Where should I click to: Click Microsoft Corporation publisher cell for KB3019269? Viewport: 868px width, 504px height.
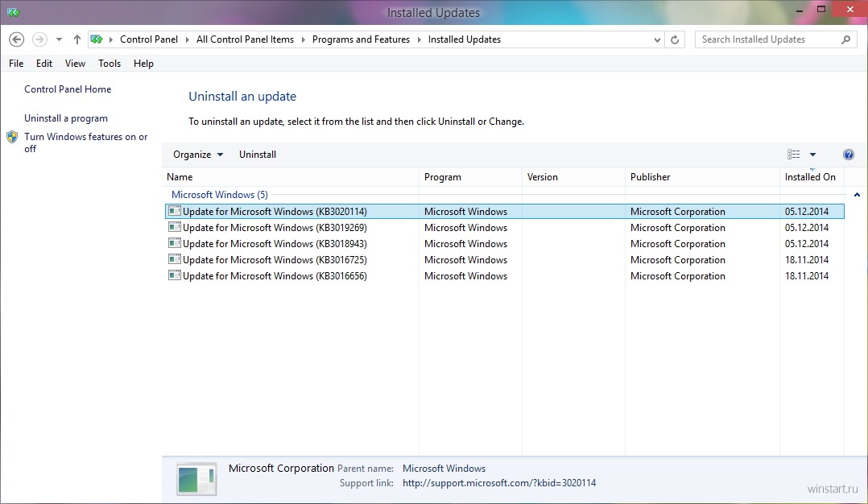tap(678, 227)
